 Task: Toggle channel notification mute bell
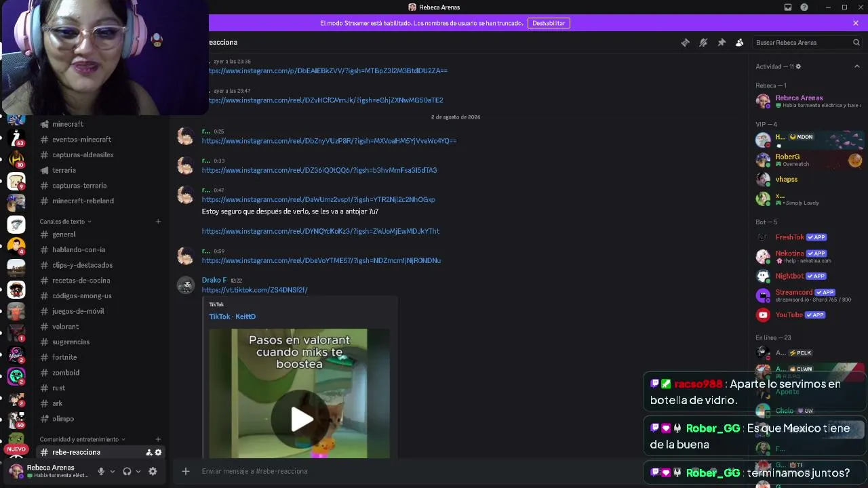[x=703, y=42]
